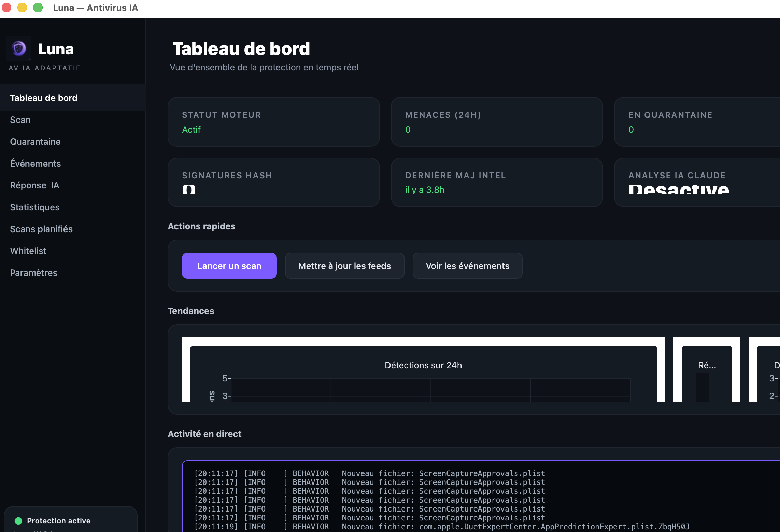Click the Statut moteur card
Screen dimensions: 780x532
(274, 122)
